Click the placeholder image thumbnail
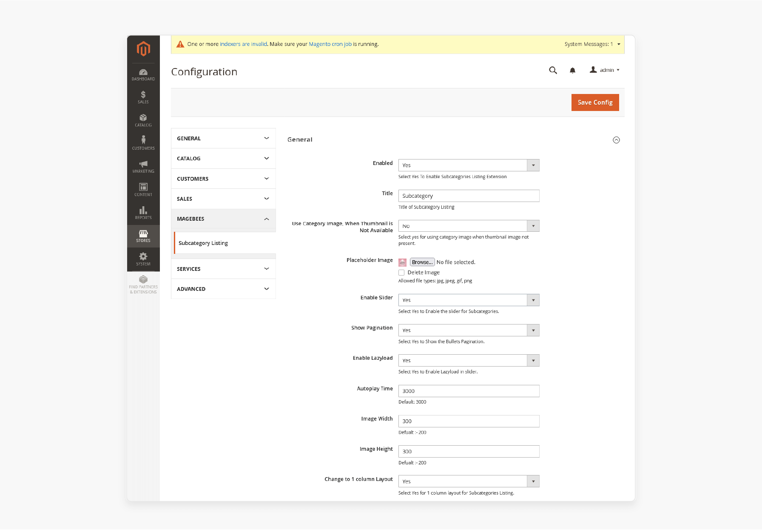This screenshot has width=762, height=532. pyautogui.click(x=402, y=262)
